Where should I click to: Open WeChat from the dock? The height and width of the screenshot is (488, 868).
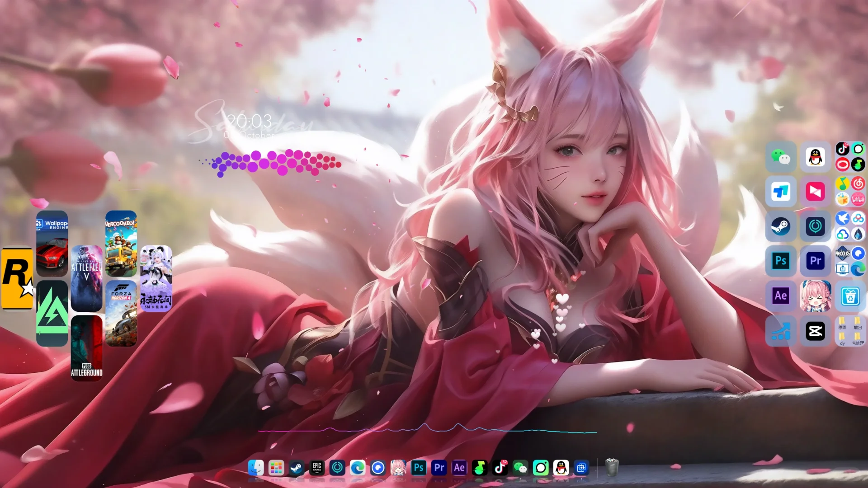520,468
